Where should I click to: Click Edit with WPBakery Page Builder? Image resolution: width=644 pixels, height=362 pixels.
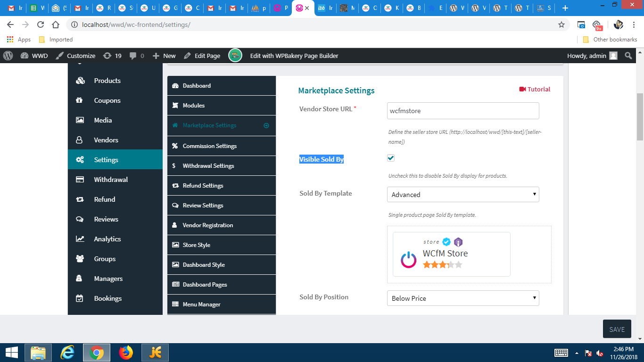[294, 56]
